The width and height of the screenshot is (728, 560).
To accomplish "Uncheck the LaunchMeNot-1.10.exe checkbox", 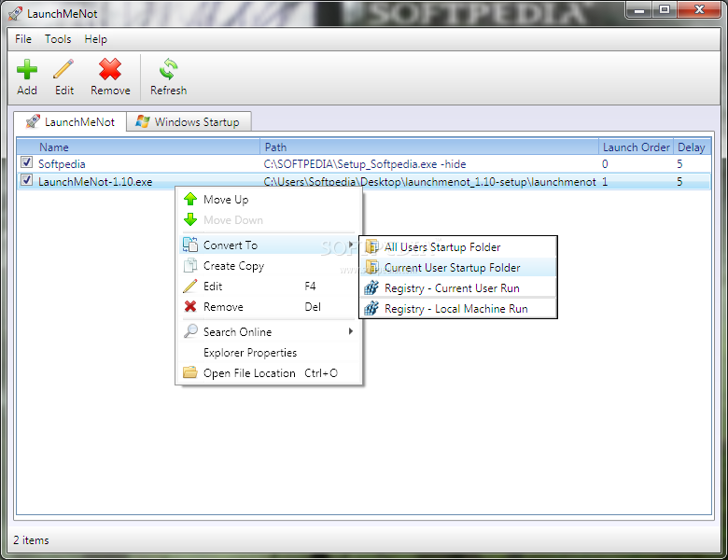I will point(26,180).
